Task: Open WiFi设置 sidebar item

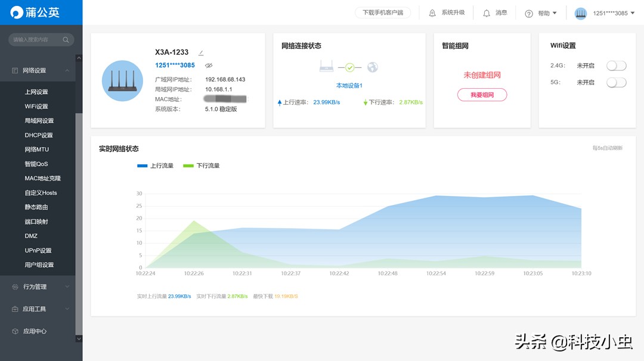Action: point(36,106)
